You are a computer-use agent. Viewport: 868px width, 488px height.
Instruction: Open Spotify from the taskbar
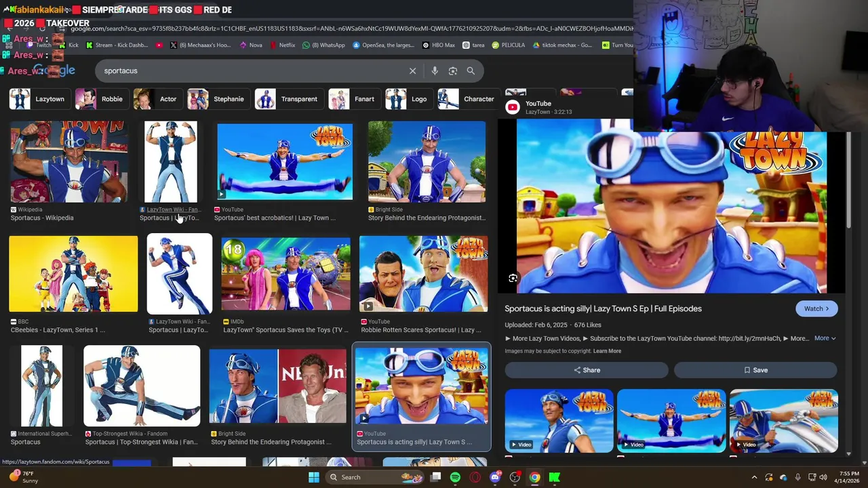tap(455, 477)
